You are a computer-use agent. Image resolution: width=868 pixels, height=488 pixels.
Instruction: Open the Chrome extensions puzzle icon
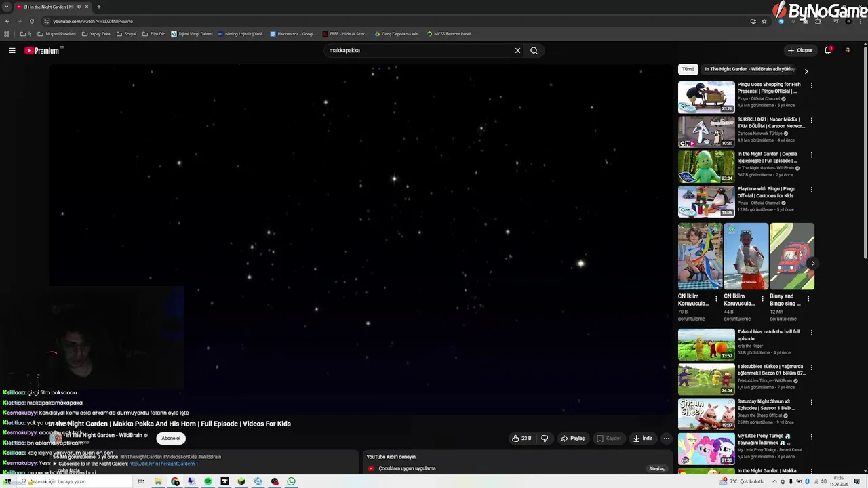(817, 21)
